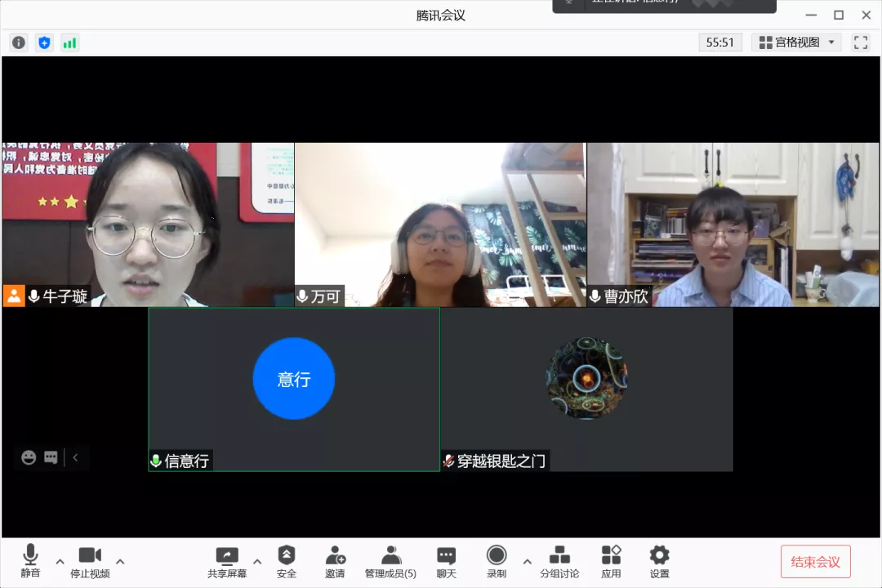Check network signal status icon
The image size is (882, 588).
pos(69,42)
